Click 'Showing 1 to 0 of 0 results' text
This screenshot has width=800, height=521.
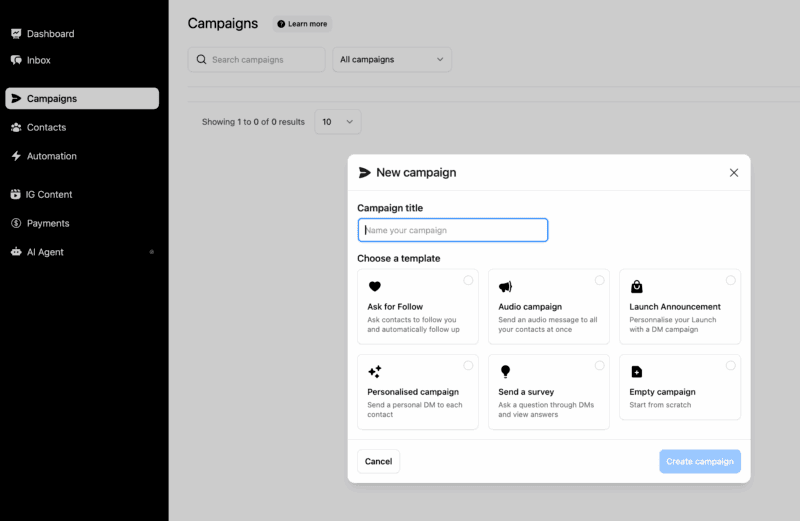tap(253, 121)
